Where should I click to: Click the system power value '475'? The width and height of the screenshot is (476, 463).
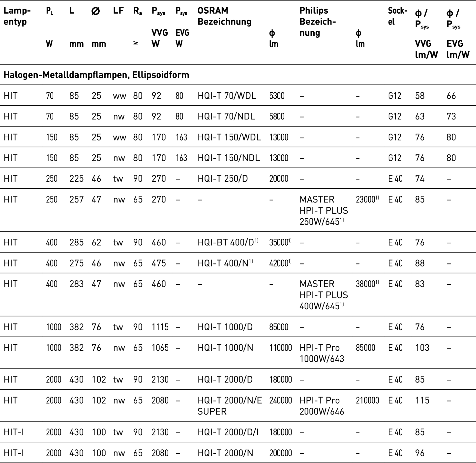[x=159, y=263]
